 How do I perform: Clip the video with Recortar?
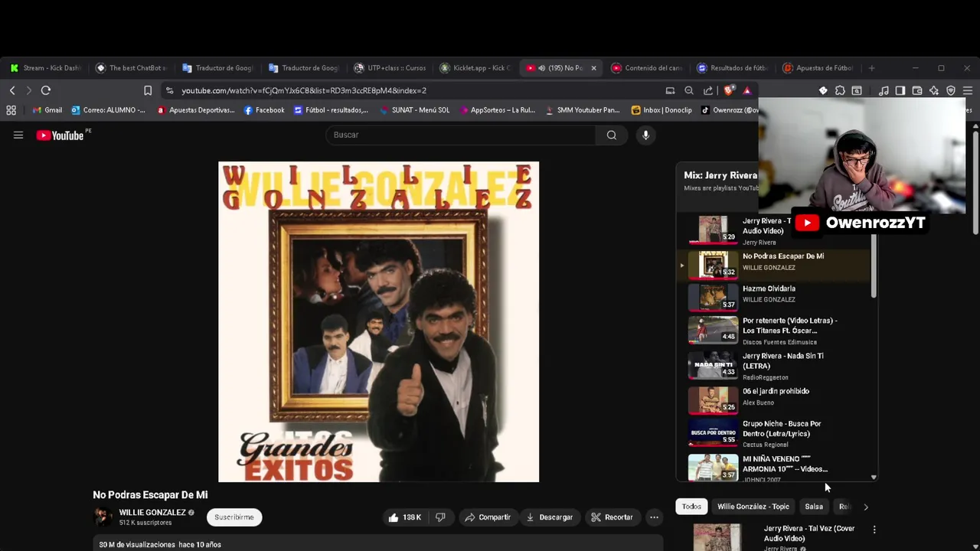(612, 517)
